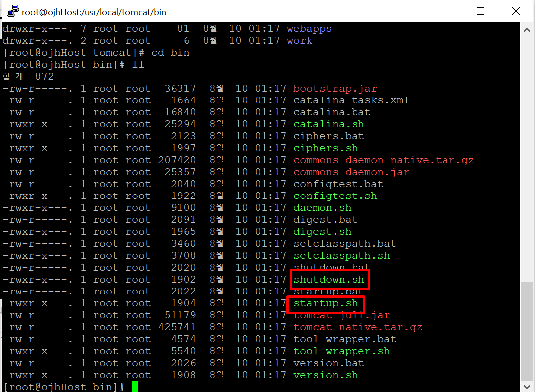
Task: Click the window title root@ojhHost:/usr/local/tomcat/bin
Action: coord(94,12)
